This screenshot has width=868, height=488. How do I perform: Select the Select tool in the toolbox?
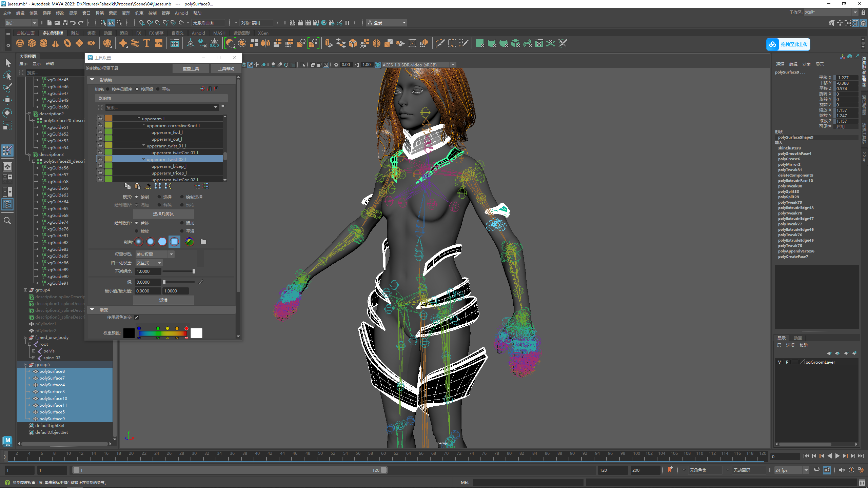pyautogui.click(x=7, y=63)
